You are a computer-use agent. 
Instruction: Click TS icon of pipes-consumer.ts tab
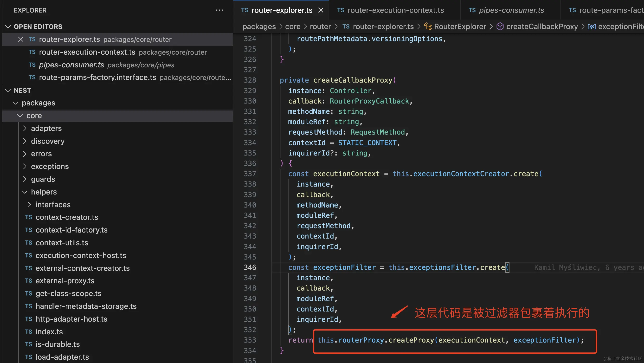(x=472, y=10)
